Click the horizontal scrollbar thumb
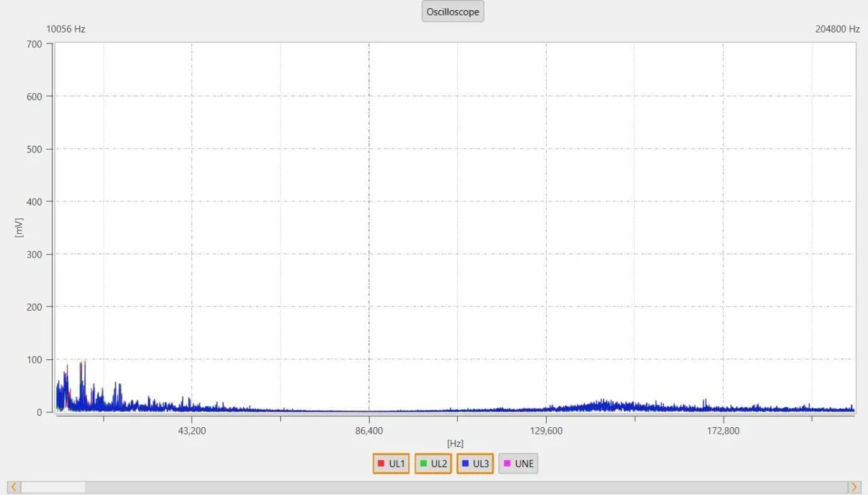The image size is (868, 495). tap(53, 487)
